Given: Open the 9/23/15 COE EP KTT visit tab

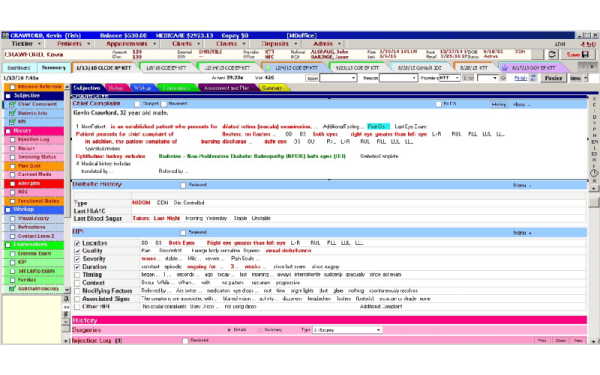Looking at the screenshot, I should [x=357, y=68].
